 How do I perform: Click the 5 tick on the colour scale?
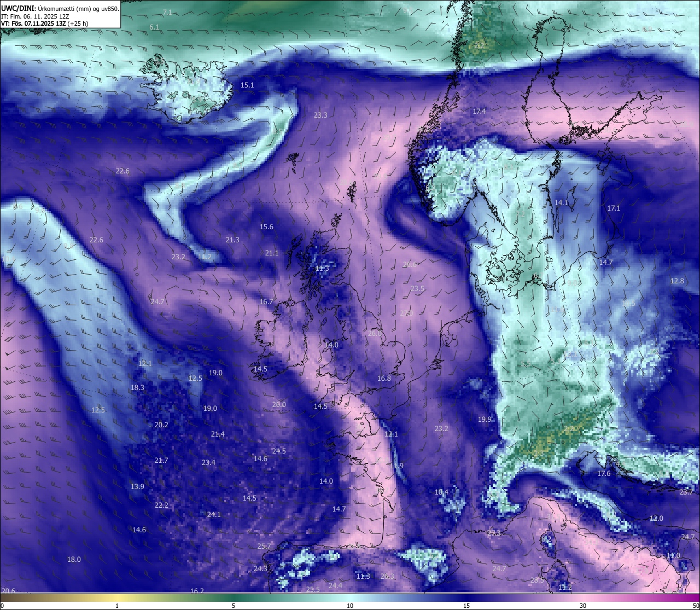point(234,606)
